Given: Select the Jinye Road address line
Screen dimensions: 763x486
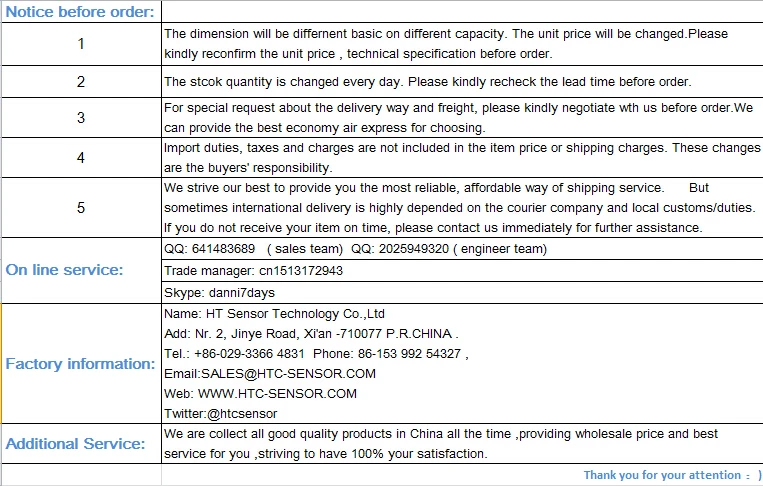Looking at the screenshot, I should (x=311, y=334).
